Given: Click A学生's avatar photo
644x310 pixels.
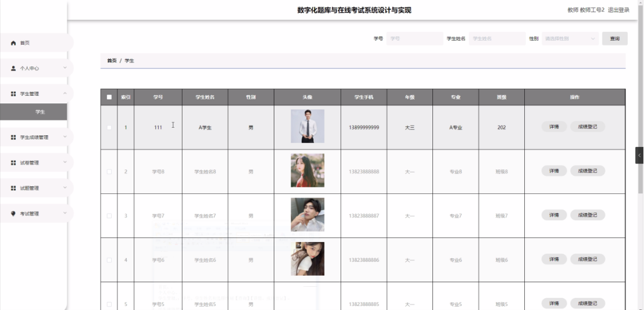Looking at the screenshot, I should pyautogui.click(x=307, y=127).
